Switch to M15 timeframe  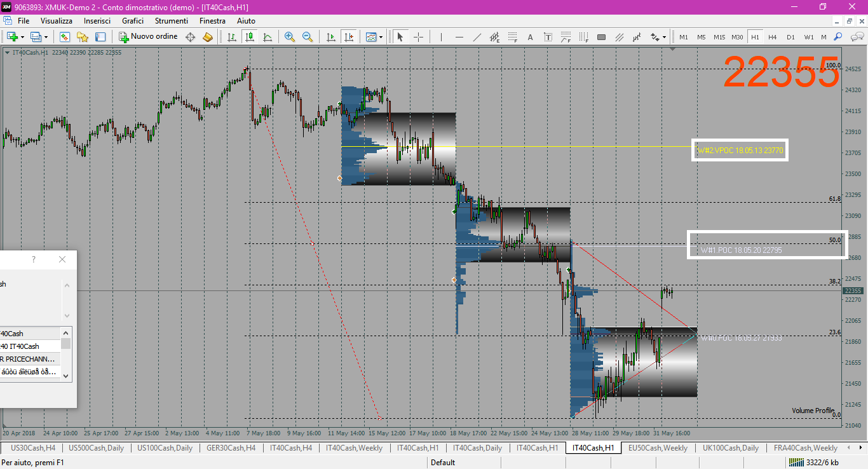coord(719,37)
